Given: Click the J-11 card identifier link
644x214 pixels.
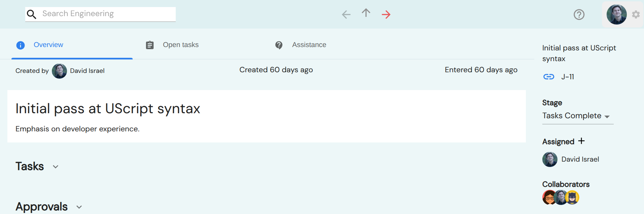Looking at the screenshot, I should [568, 77].
